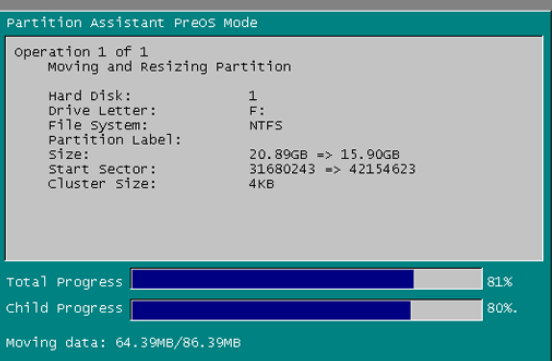Click the 'Cluster Size:' label
Viewport: 552px width, 361px height.
coord(102,184)
